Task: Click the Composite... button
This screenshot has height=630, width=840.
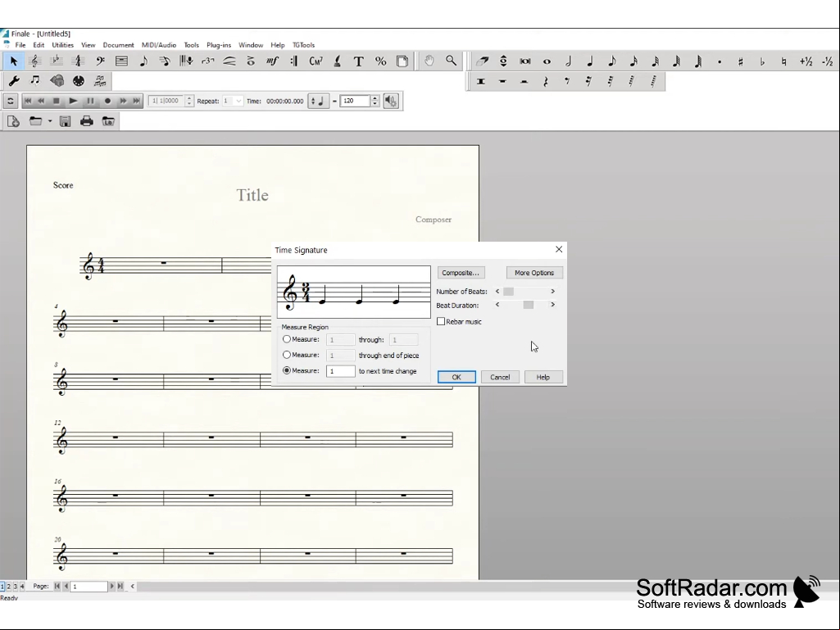Action: tap(461, 273)
